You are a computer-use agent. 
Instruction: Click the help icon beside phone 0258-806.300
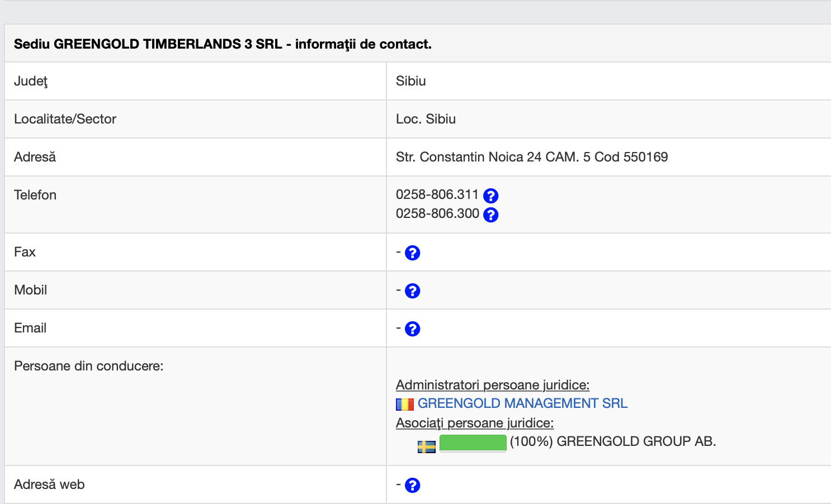click(490, 215)
